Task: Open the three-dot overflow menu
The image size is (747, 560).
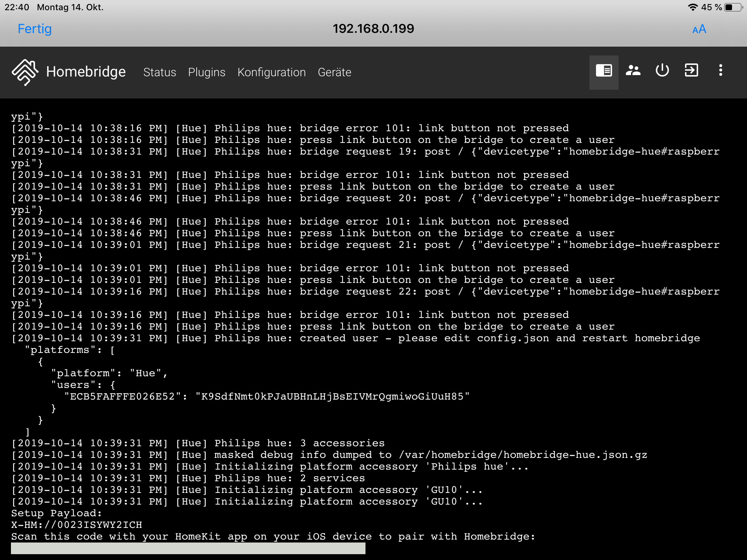Action: click(720, 71)
